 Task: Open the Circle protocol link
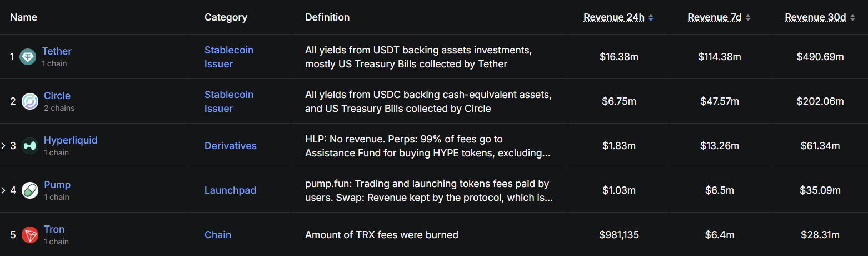57,96
